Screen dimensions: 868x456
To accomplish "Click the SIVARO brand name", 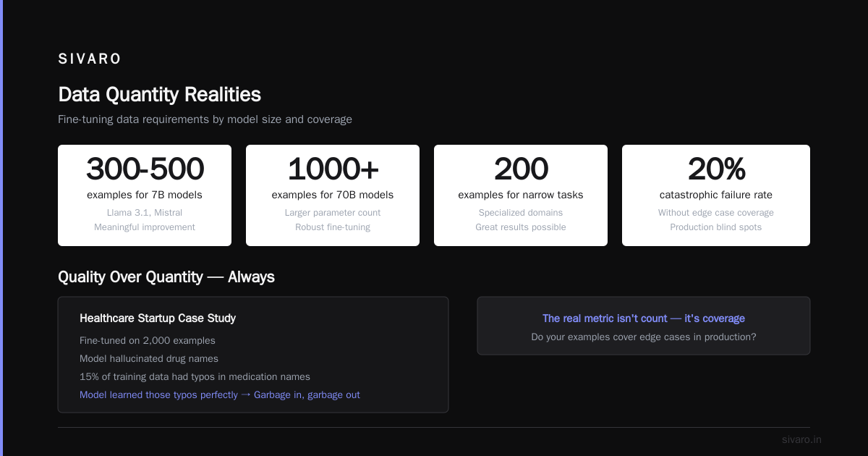I will pyautogui.click(x=90, y=59).
